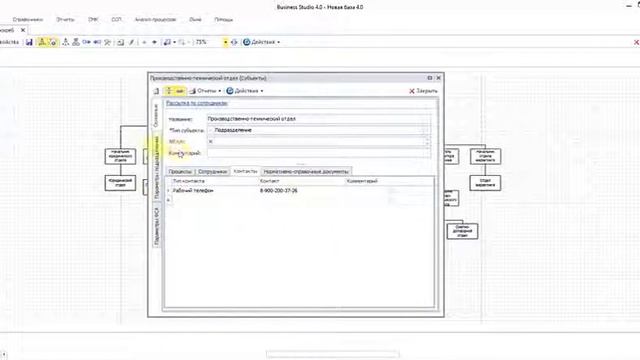Image resolution: width=640 pixels, height=360 pixels.
Task: Click the first icon in the dialog toolbar
Action: coord(156,91)
